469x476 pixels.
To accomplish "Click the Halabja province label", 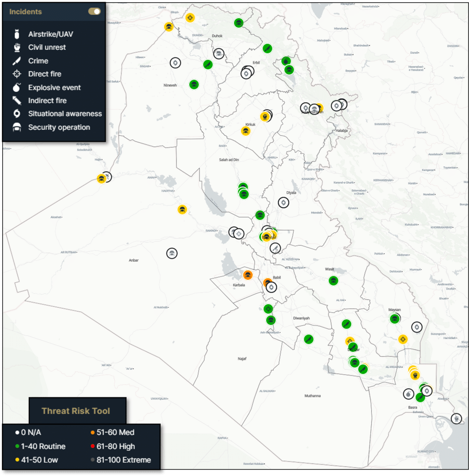I will click(342, 131).
